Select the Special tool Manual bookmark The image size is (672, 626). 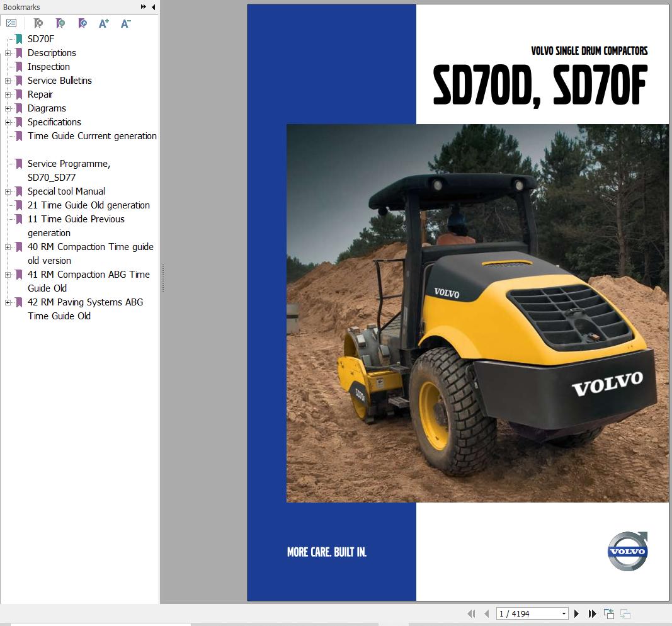[66, 191]
